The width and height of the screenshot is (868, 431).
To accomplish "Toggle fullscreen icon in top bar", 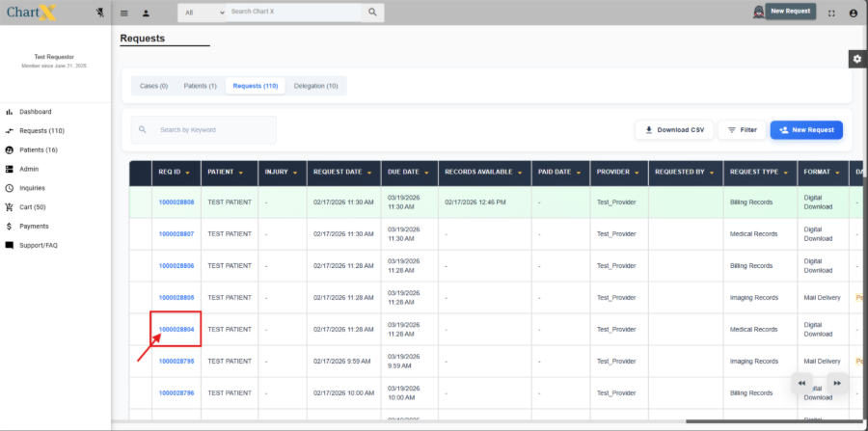I will (x=831, y=13).
